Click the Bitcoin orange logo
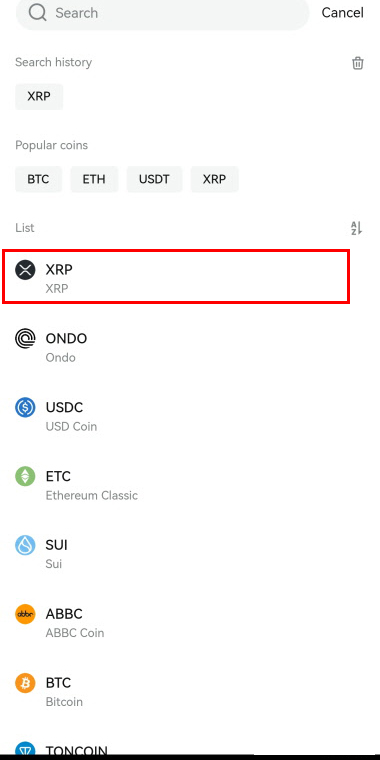 pos(25,683)
